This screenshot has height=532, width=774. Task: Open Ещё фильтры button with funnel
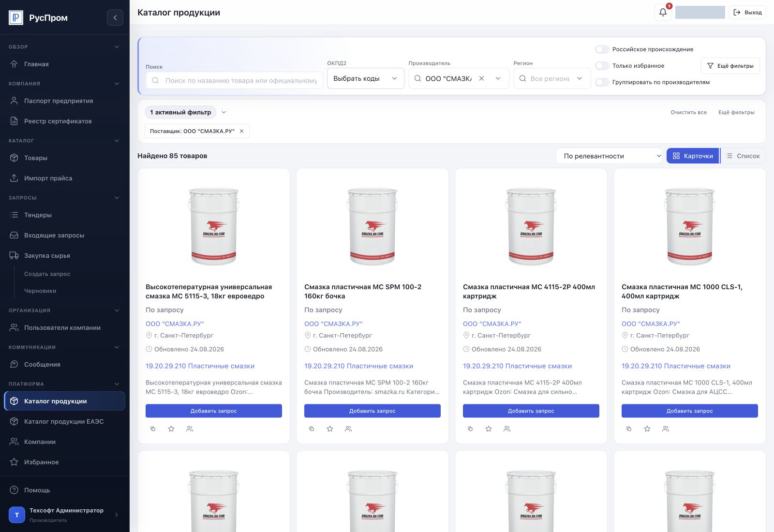pos(730,66)
